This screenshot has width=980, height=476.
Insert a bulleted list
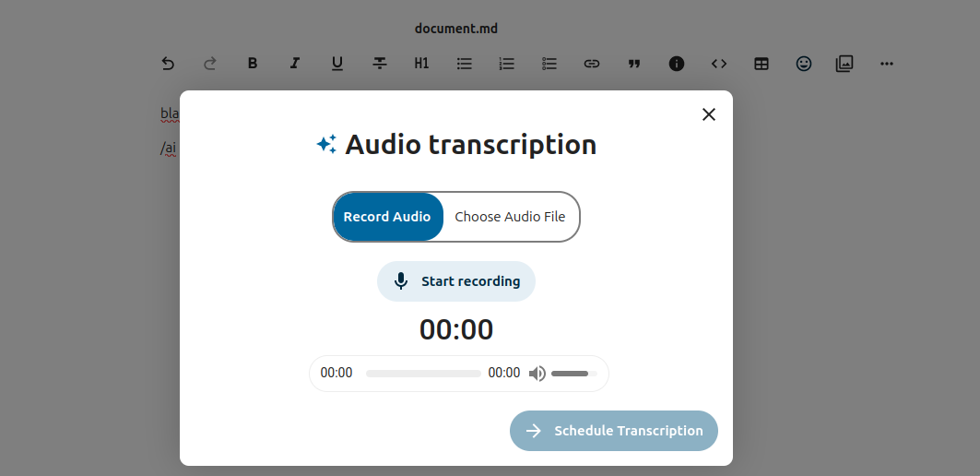(465, 64)
